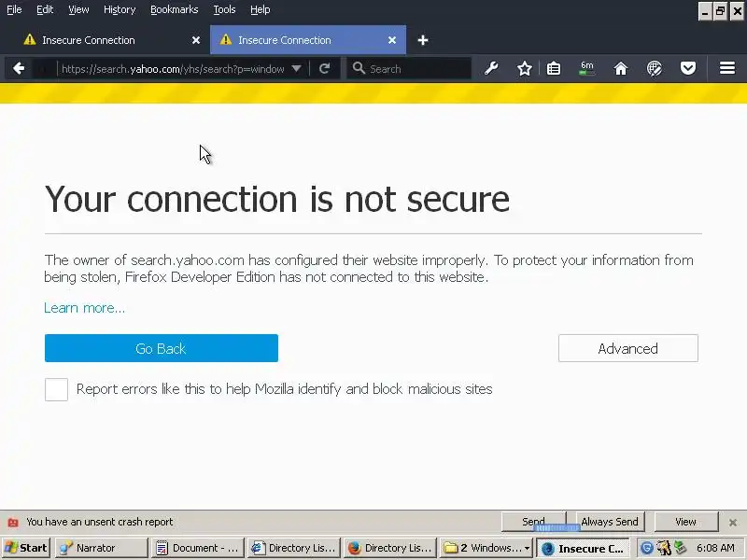
Task: Click the Go Back button
Action: coord(162,348)
